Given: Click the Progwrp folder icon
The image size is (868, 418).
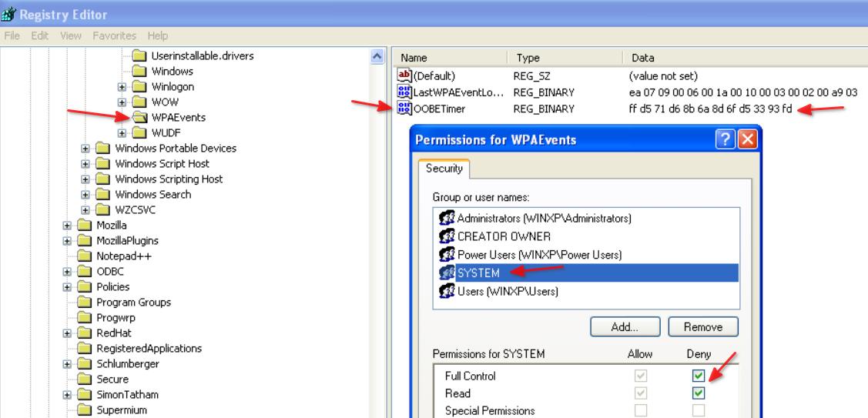Looking at the screenshot, I should (84, 318).
